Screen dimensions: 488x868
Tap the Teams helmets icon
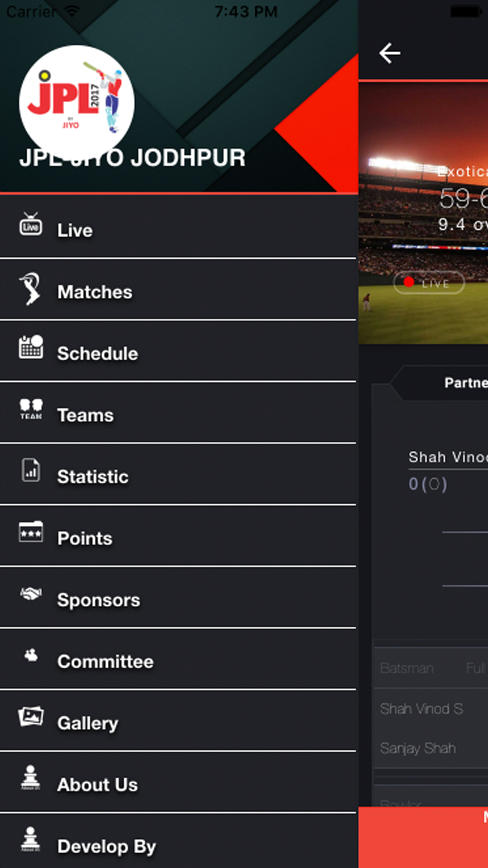click(31, 409)
